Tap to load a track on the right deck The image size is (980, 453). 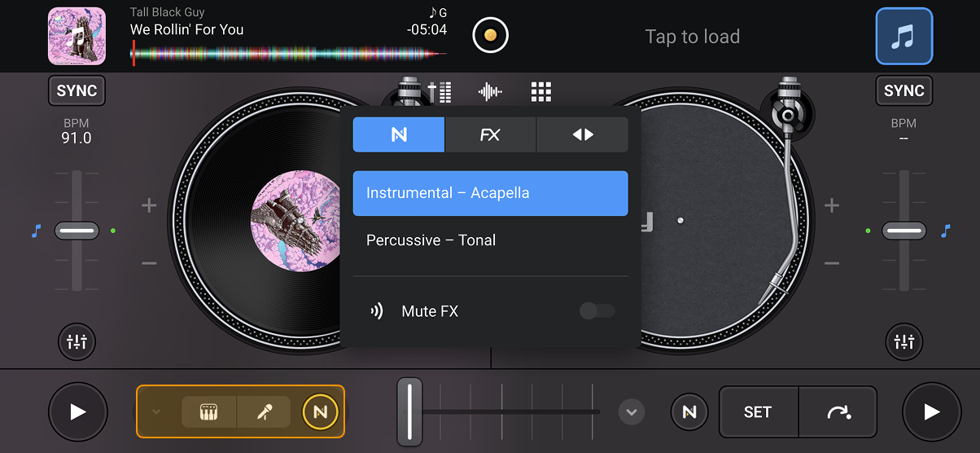pos(692,37)
